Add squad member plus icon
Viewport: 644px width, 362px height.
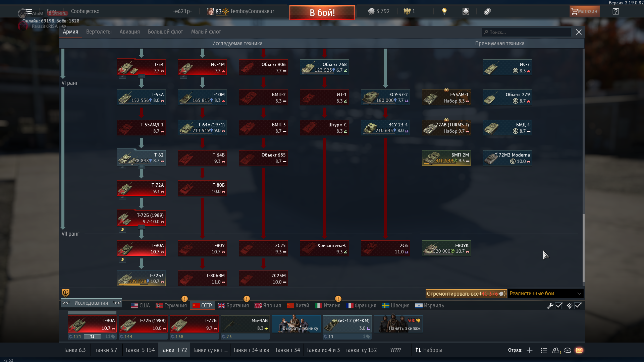[x=530, y=350]
